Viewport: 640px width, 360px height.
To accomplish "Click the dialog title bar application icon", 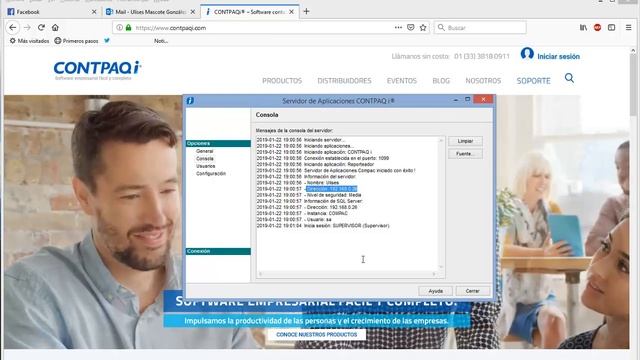I will [x=190, y=100].
